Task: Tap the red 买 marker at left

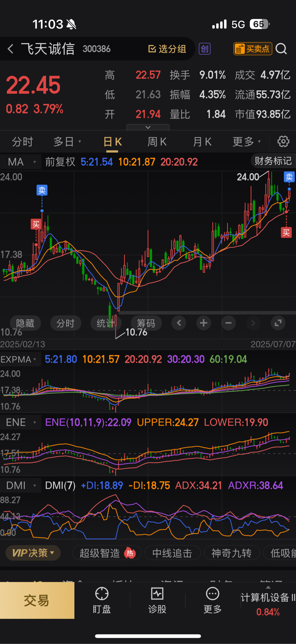Action: [x=36, y=224]
